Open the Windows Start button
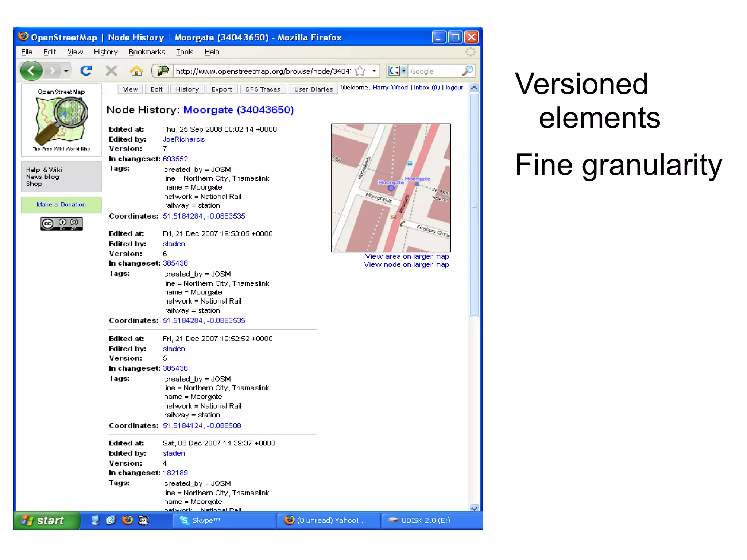Viewport: 747px width, 560px height. 47,520
